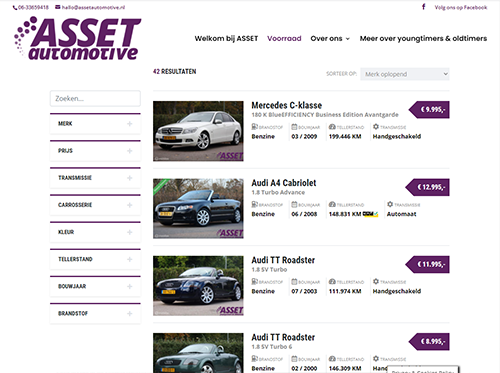Click the '42 RESULTATEN' count text
The width and height of the screenshot is (500, 373).
click(x=175, y=72)
